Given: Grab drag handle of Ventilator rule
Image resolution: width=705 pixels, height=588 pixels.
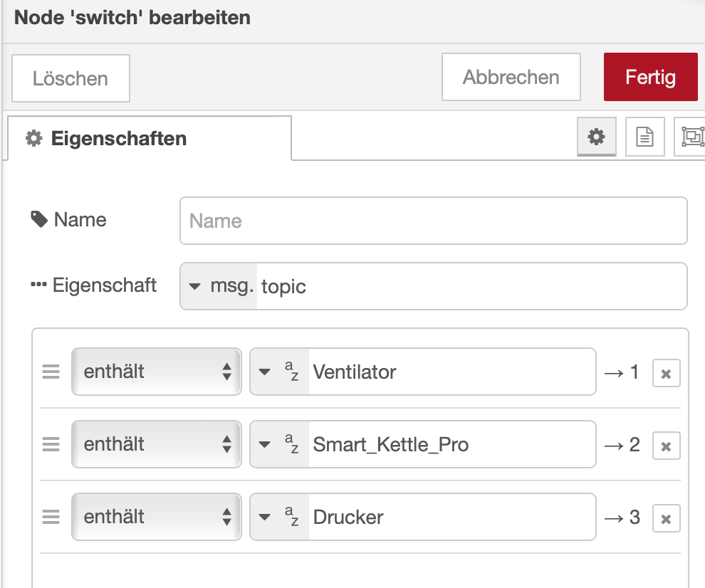Looking at the screenshot, I should tap(51, 372).
